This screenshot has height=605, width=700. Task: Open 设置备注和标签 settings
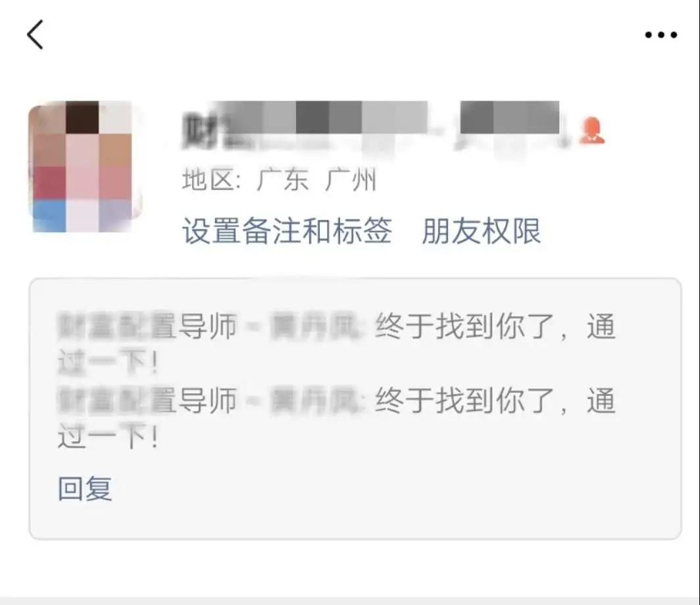pyautogui.click(x=287, y=231)
